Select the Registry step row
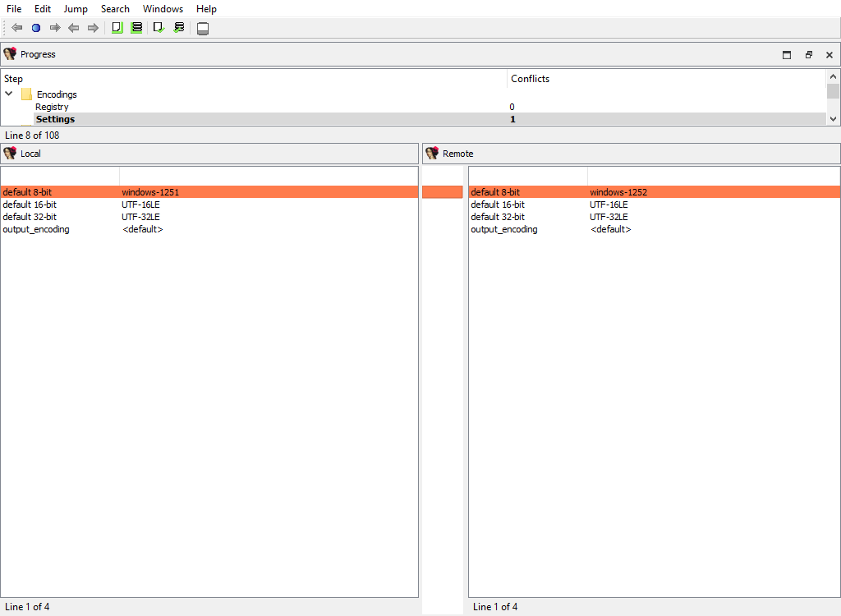The image size is (841, 616). point(53,106)
